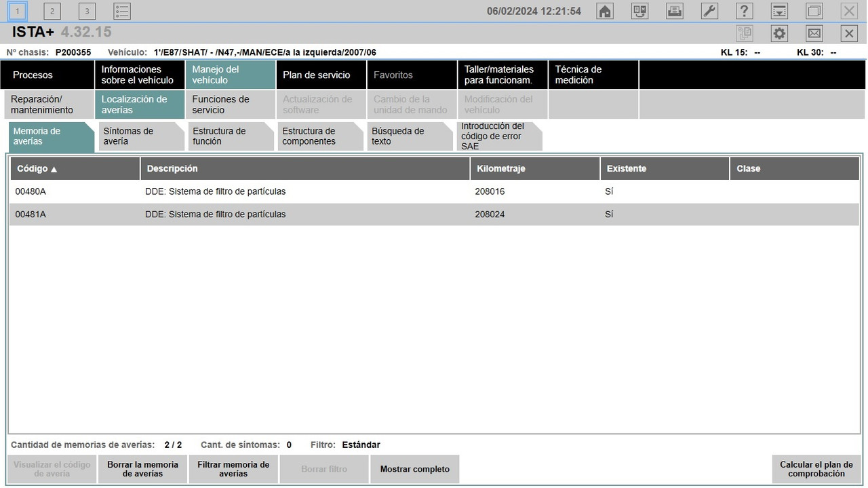Switch to operation slot 1
The width and height of the screenshot is (868, 488).
(x=18, y=11)
